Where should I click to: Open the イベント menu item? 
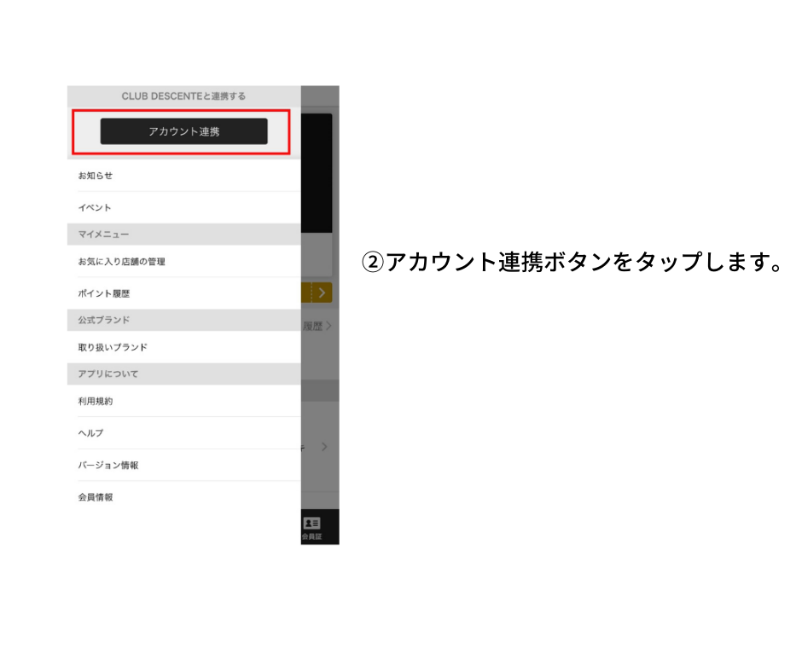(183, 207)
